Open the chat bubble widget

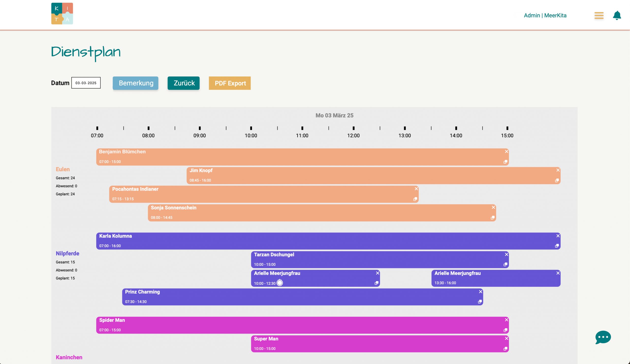[x=603, y=337]
